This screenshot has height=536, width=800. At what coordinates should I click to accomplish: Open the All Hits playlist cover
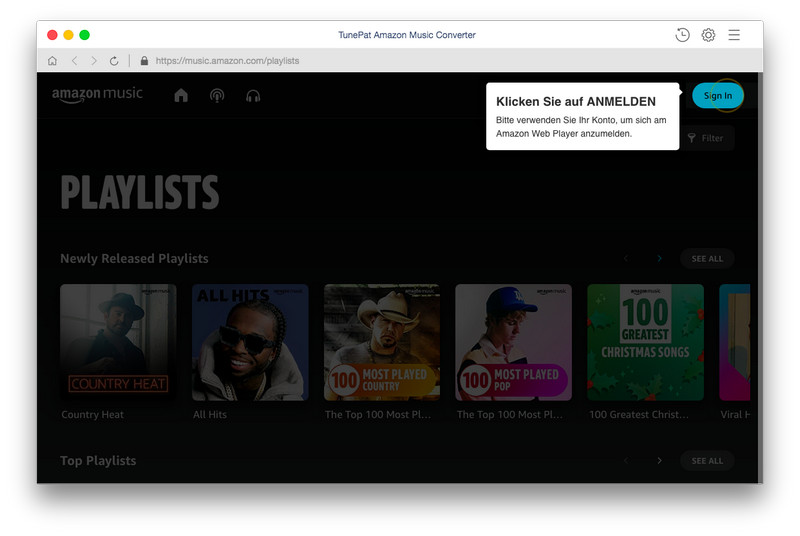tap(250, 342)
